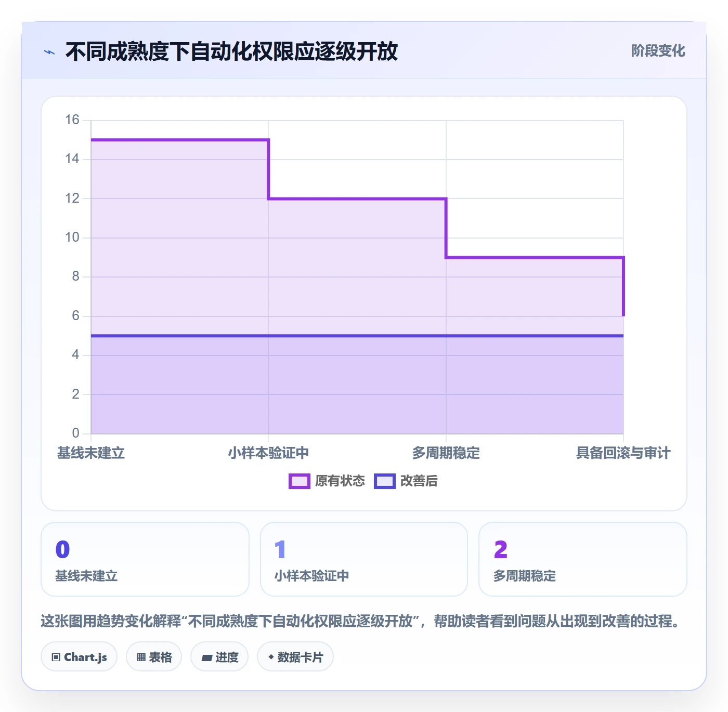Viewport: 728px width, 712px height.
Task: Click the y-axis value 10
Action: click(72, 238)
